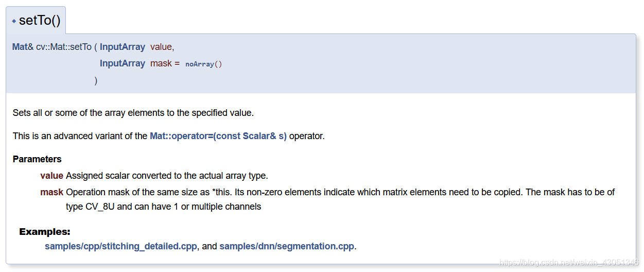The image size is (644, 272).
Task: Click the 'Sets all or some' description sentence
Action: point(133,113)
